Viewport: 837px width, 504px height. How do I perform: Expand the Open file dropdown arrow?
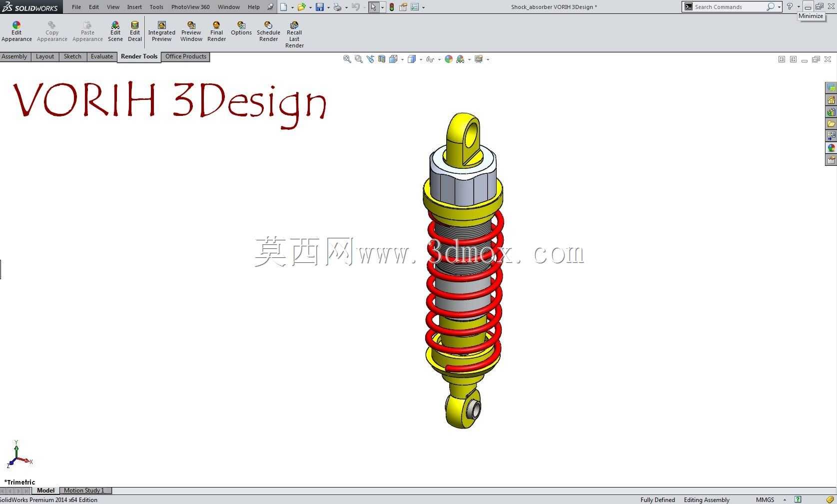pyautogui.click(x=310, y=7)
